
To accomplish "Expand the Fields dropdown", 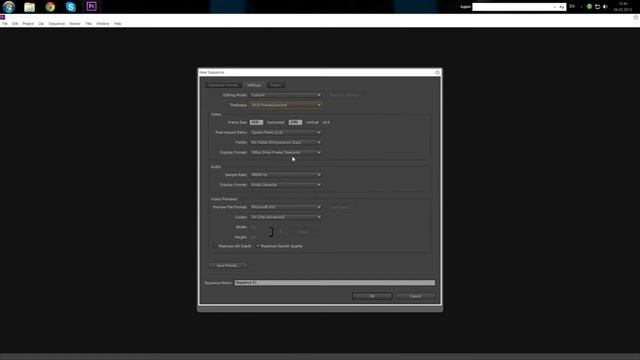I will 285,142.
